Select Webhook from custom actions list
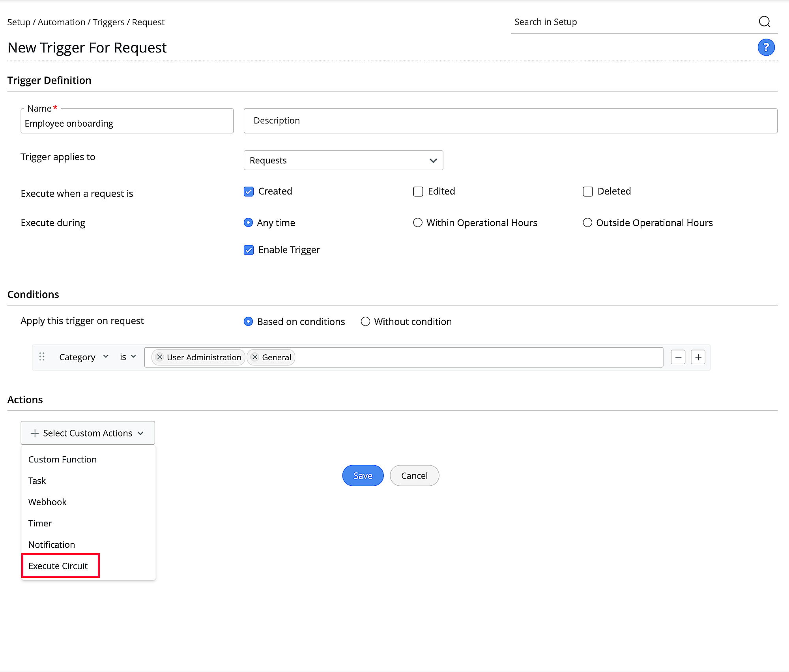Screen dimensions: 789x672 tap(47, 502)
